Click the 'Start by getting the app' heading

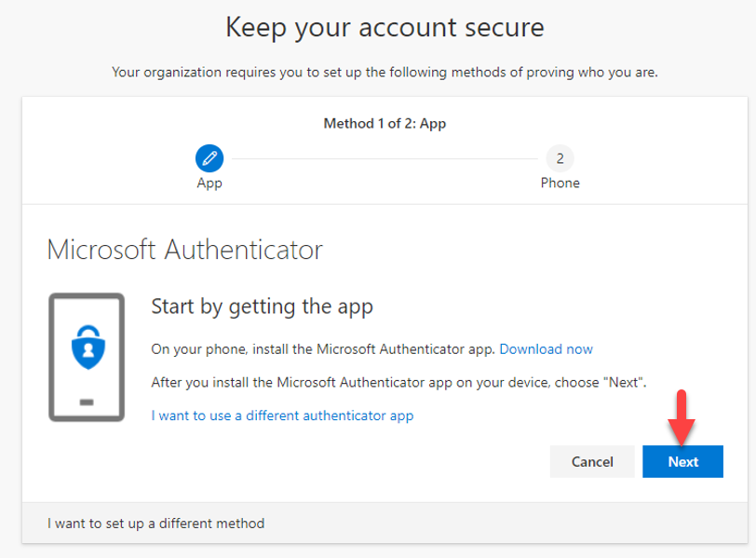pyautogui.click(x=262, y=306)
